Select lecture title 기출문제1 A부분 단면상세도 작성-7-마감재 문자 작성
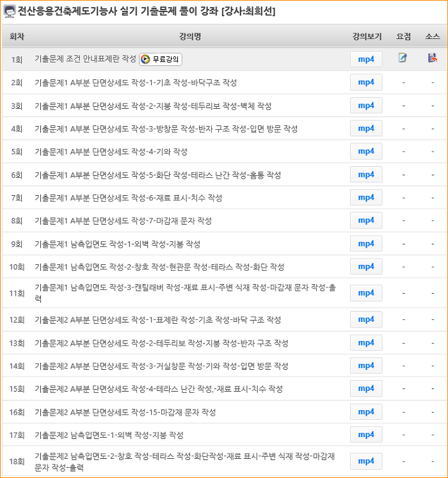The width and height of the screenshot is (448, 478). [x=123, y=221]
